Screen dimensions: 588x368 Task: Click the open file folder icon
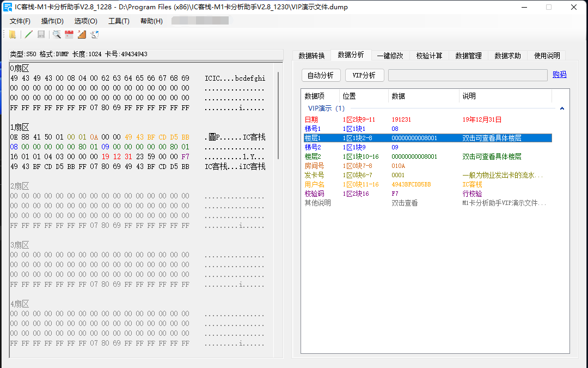click(13, 34)
